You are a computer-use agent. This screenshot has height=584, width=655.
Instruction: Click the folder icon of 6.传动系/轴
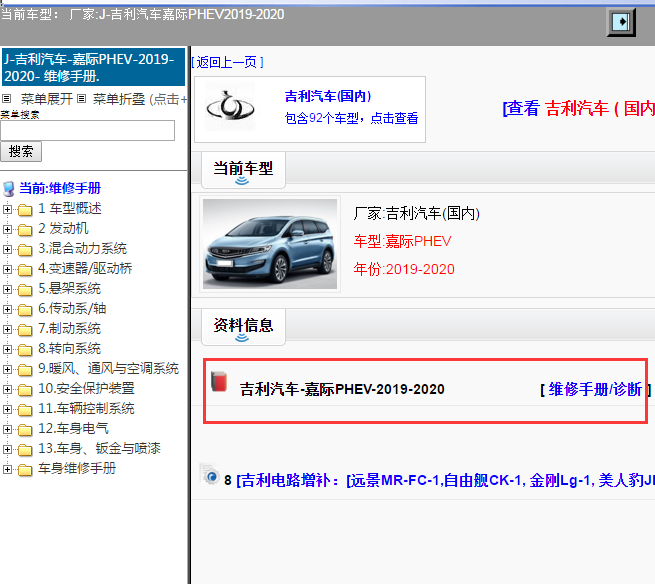[x=25, y=310]
